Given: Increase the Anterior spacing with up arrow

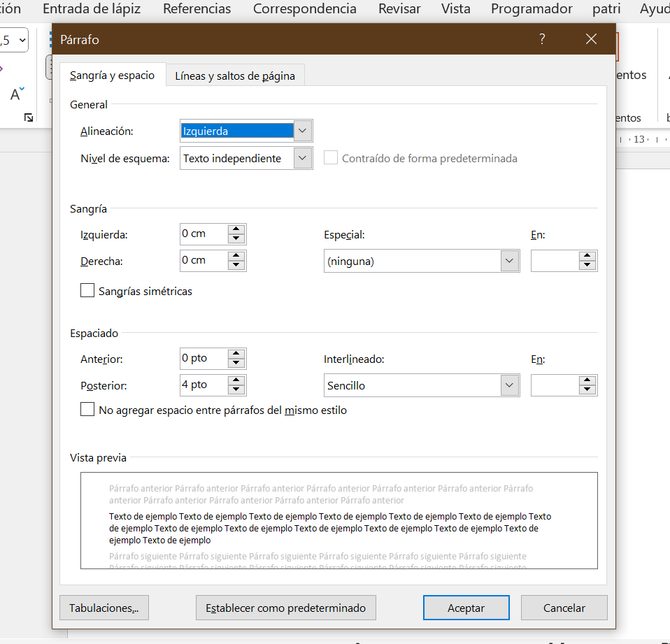Looking at the screenshot, I should 236,353.
